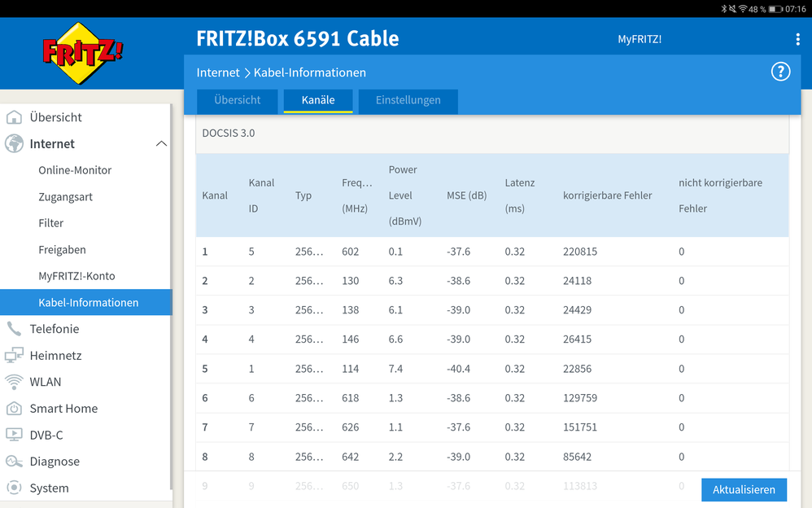Collapse the Internet menu chevron
Viewport: 812px width, 508px height.
click(162, 143)
